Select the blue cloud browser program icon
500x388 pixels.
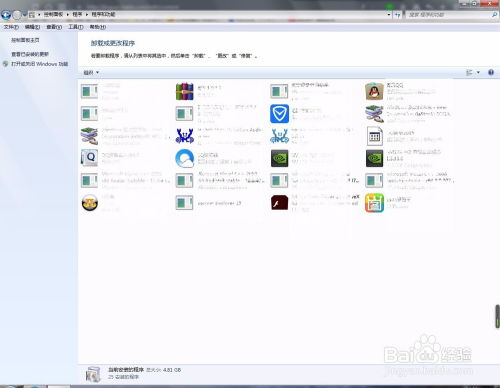pos(185,158)
